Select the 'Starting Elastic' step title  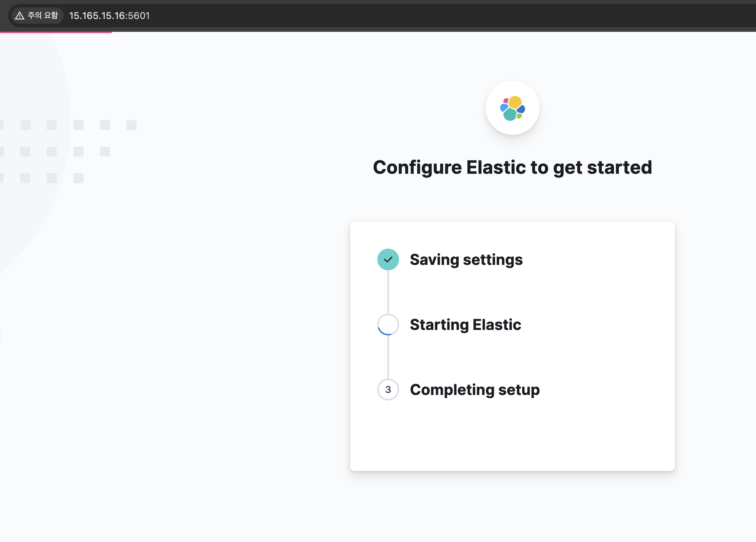[465, 325]
